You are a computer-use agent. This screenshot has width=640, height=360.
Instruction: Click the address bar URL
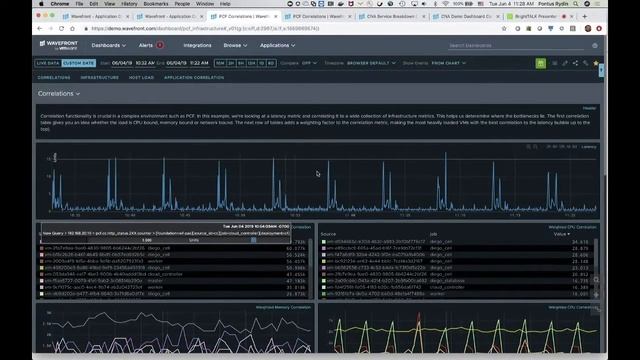pos(205,29)
